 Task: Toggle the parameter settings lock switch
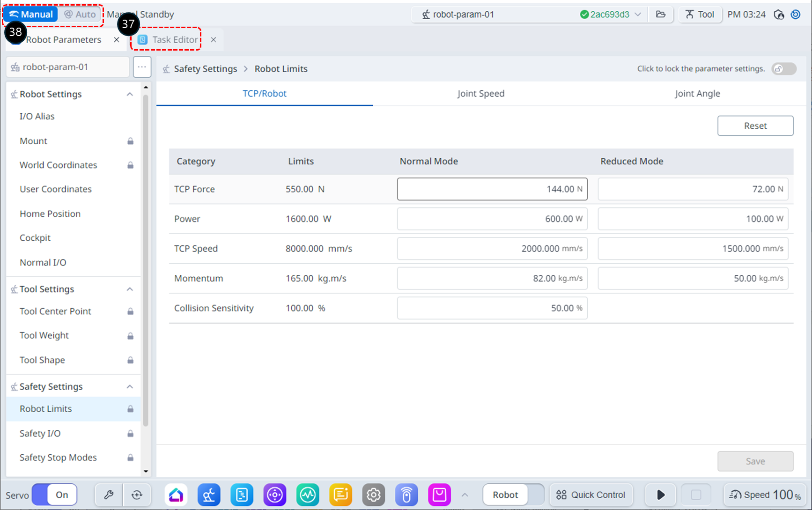click(783, 69)
